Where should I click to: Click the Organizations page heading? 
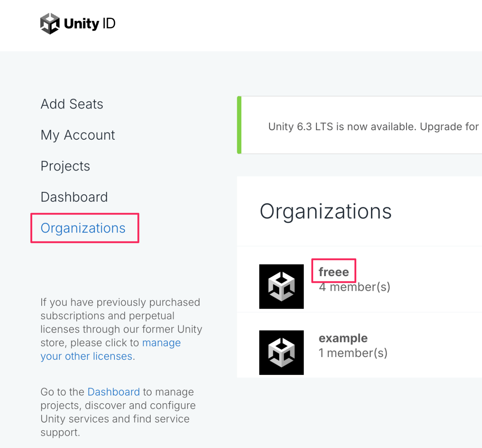pos(325,211)
